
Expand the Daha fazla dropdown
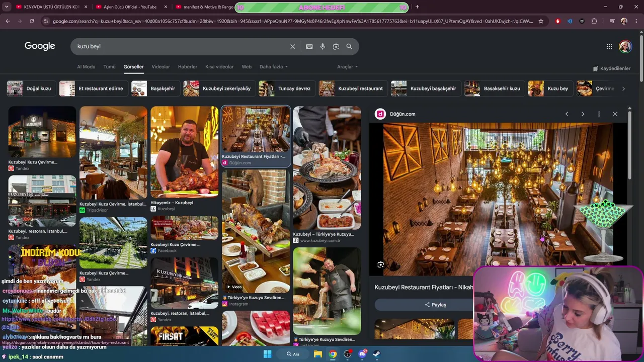pyautogui.click(x=274, y=67)
